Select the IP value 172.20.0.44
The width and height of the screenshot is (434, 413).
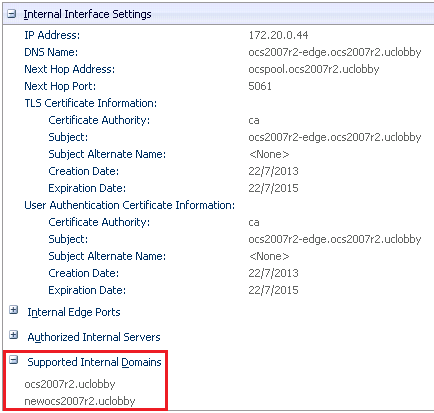coord(278,35)
